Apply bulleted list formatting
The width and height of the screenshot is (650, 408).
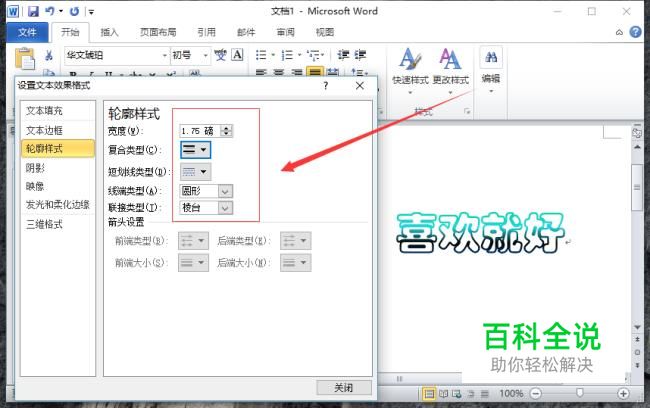(x=261, y=55)
